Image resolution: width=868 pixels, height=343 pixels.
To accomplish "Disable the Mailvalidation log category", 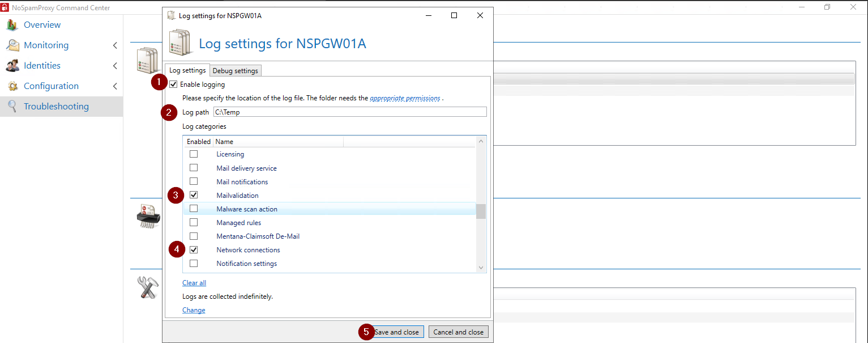I will (194, 195).
